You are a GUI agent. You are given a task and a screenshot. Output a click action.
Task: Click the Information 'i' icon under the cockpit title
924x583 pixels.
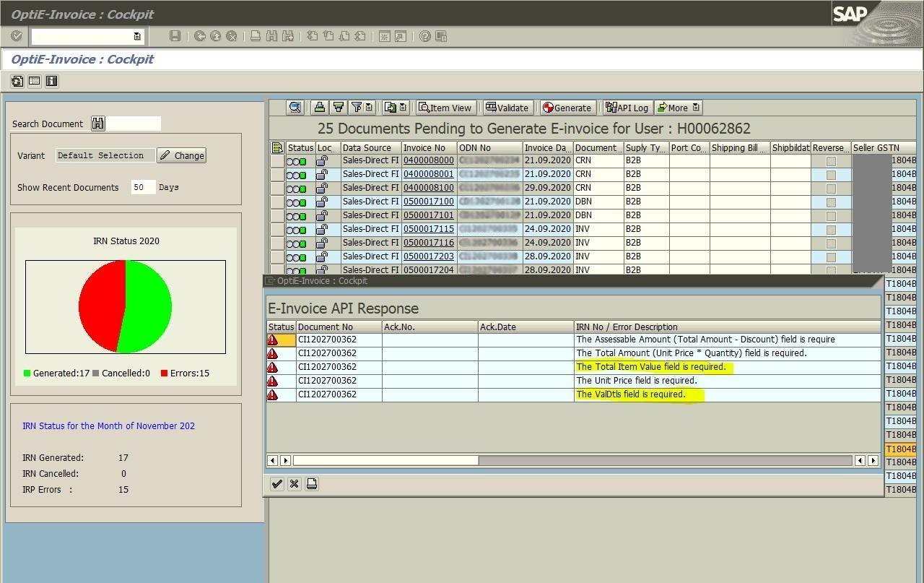click(51, 81)
